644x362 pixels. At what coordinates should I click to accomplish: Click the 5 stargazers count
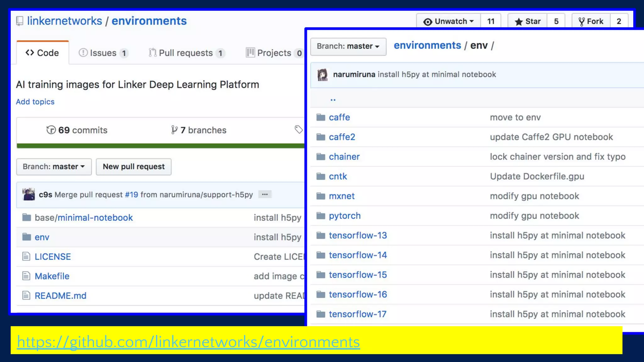pos(556,21)
